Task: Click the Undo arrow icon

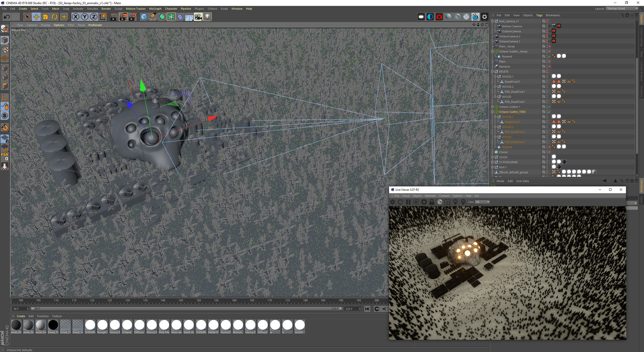Action: tap(7, 17)
